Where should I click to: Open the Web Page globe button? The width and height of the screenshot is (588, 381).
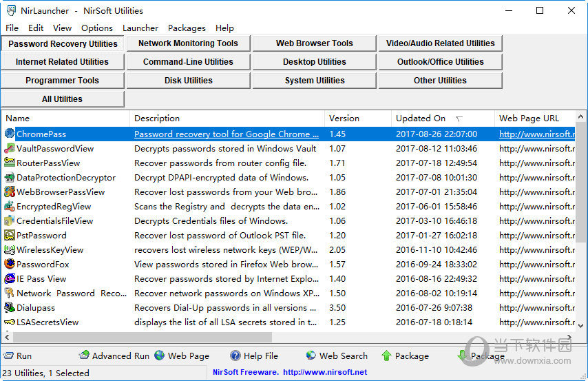pos(182,356)
